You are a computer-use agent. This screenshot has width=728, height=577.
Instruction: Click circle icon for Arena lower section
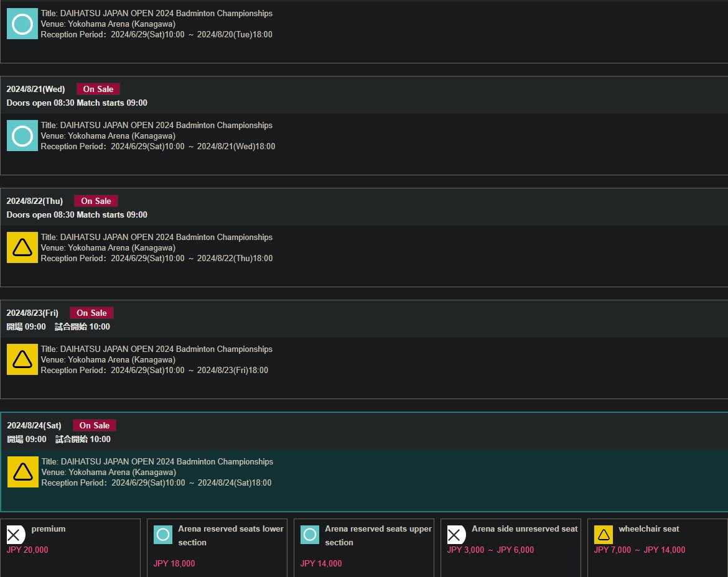pyautogui.click(x=163, y=535)
